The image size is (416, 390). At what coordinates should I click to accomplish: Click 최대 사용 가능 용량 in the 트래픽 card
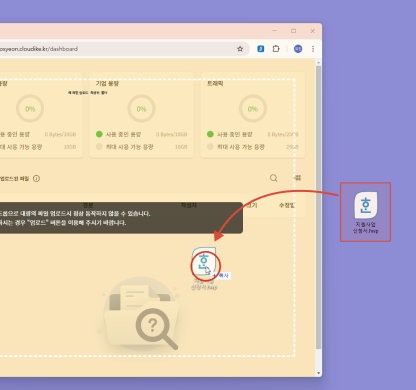(241, 147)
